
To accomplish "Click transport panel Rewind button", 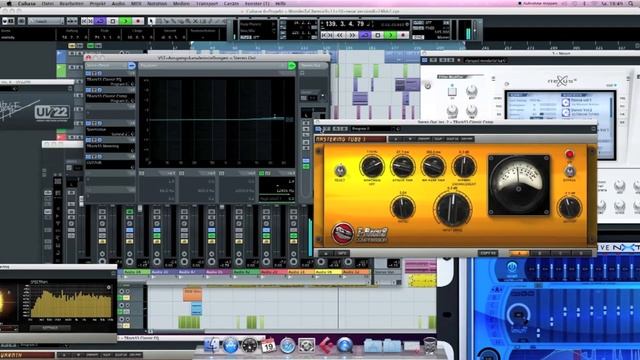I will click(340, 36).
